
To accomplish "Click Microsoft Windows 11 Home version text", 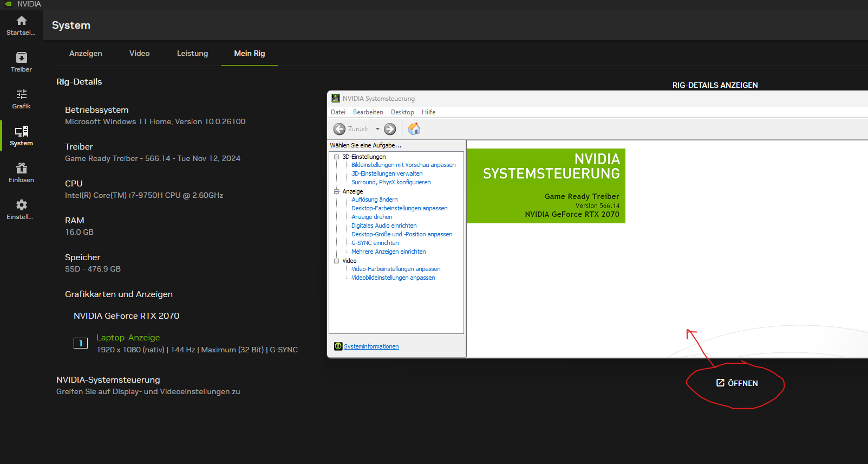I will coord(155,121).
